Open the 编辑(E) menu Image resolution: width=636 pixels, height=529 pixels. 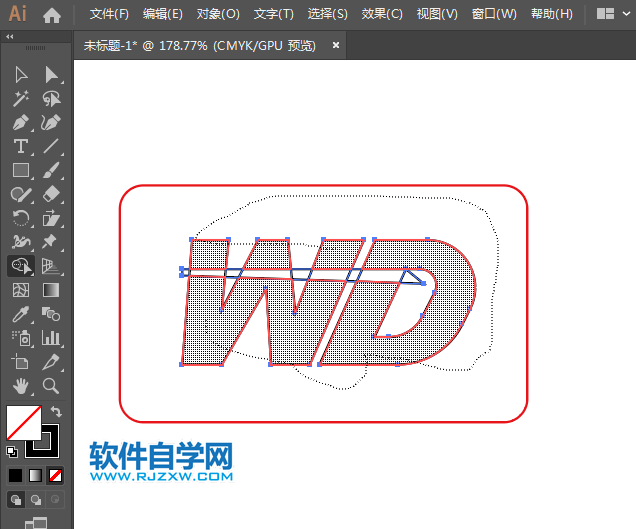click(x=163, y=14)
